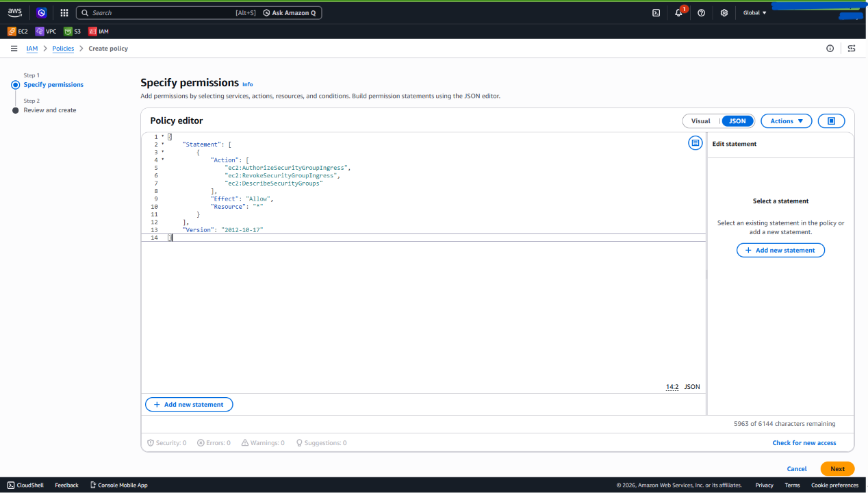Click the round document icon in the JSON editor
Screen dimensions: 868x493
695,143
